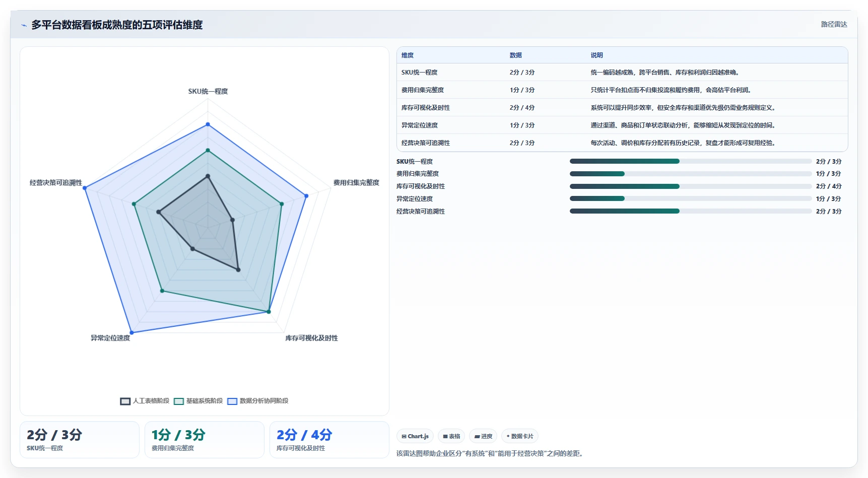Click the 表格 tag chip
Image resolution: width=868 pixels, height=478 pixels.
click(451, 436)
